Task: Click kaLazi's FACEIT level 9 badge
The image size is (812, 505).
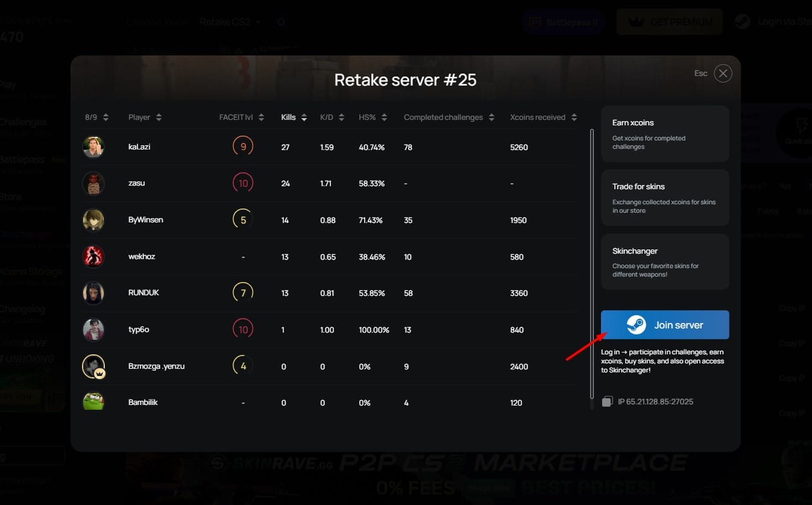Action: pos(243,147)
